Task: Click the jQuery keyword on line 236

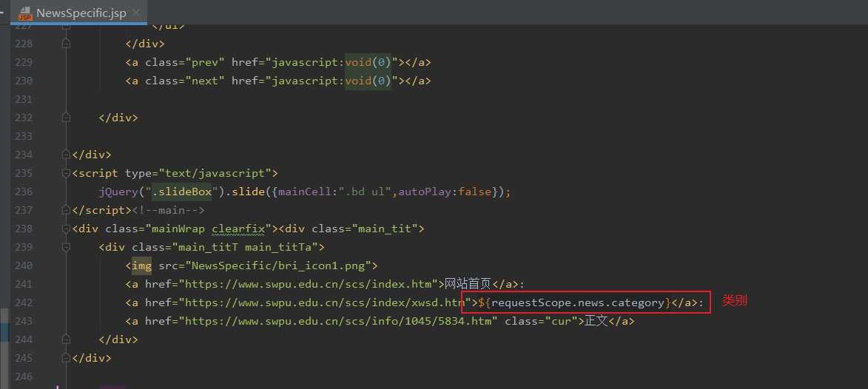Action: [x=118, y=192]
